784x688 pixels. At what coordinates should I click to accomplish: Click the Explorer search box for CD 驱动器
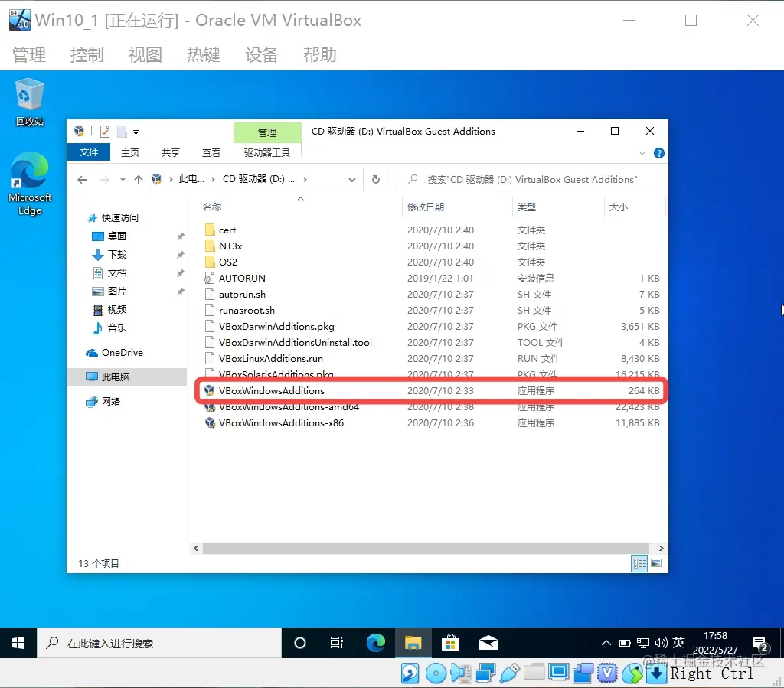[x=527, y=179]
